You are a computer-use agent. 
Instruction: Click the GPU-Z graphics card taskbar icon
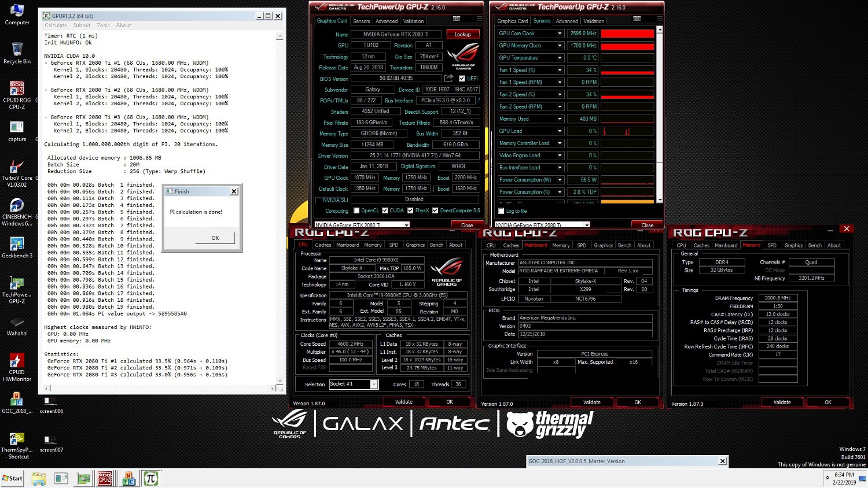(83, 478)
